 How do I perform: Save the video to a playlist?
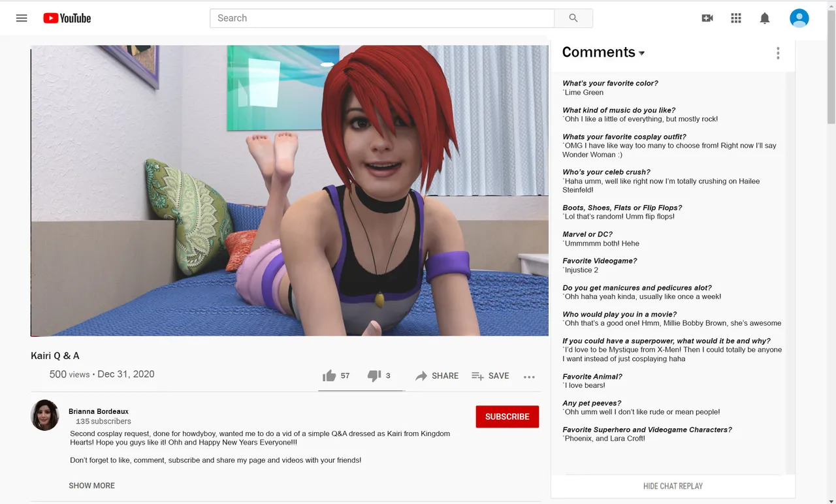pyautogui.click(x=490, y=375)
